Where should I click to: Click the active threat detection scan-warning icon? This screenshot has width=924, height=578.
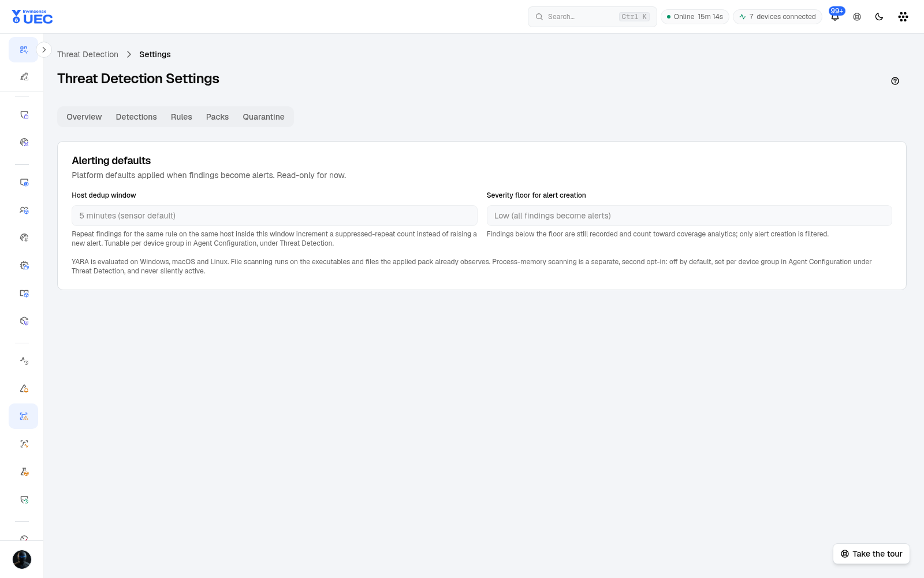24,416
